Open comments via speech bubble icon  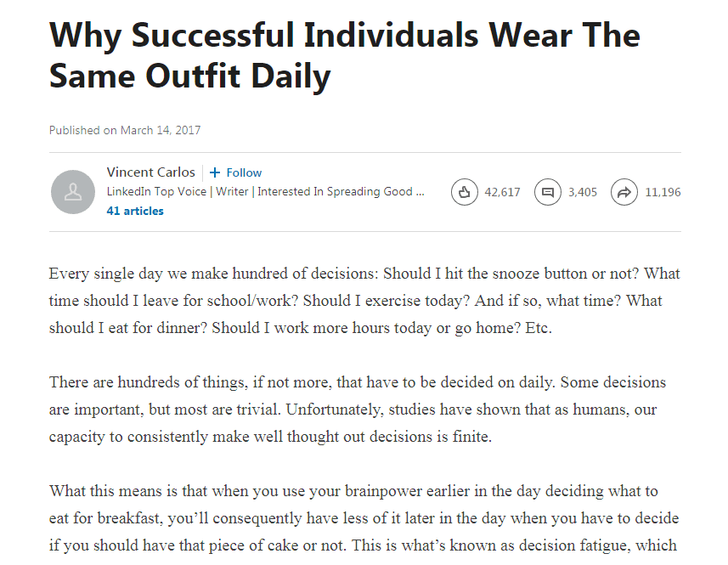click(548, 192)
